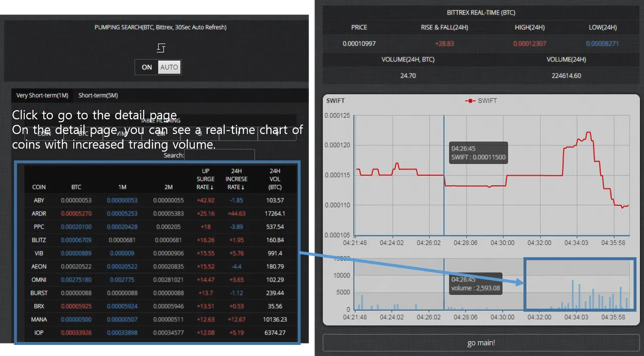Open AEON coin detail row
The width and height of the screenshot is (644, 356).
(x=160, y=266)
